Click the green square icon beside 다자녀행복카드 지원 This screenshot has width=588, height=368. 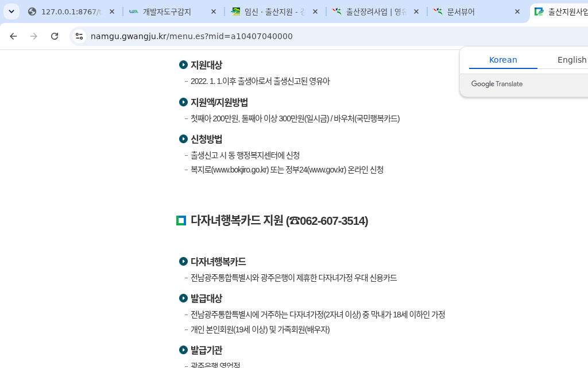pos(181,220)
